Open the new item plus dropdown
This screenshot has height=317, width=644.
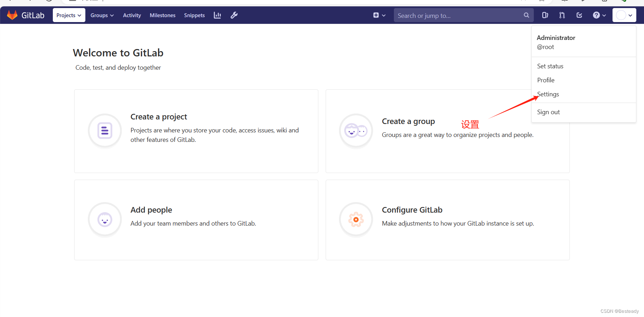coord(379,15)
